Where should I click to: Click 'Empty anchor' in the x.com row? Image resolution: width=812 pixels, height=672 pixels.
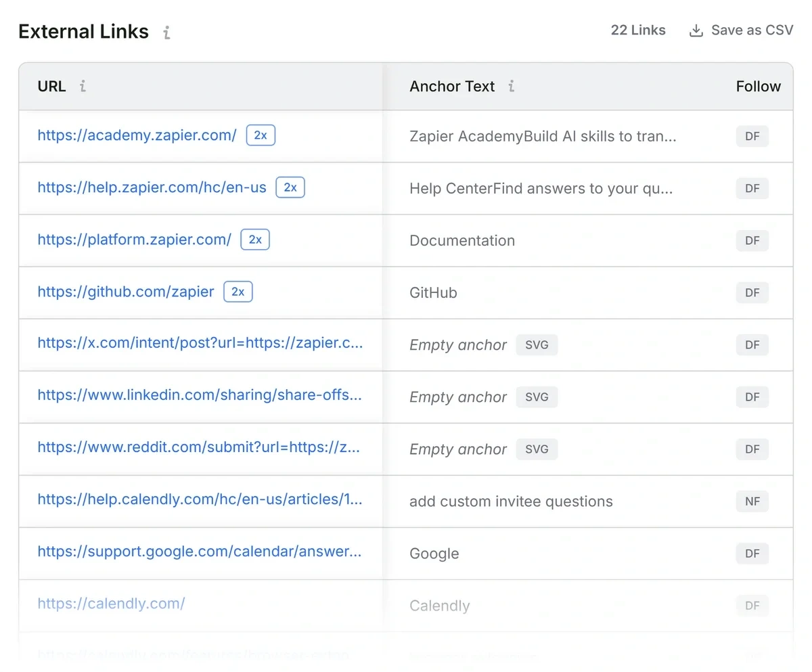(458, 344)
